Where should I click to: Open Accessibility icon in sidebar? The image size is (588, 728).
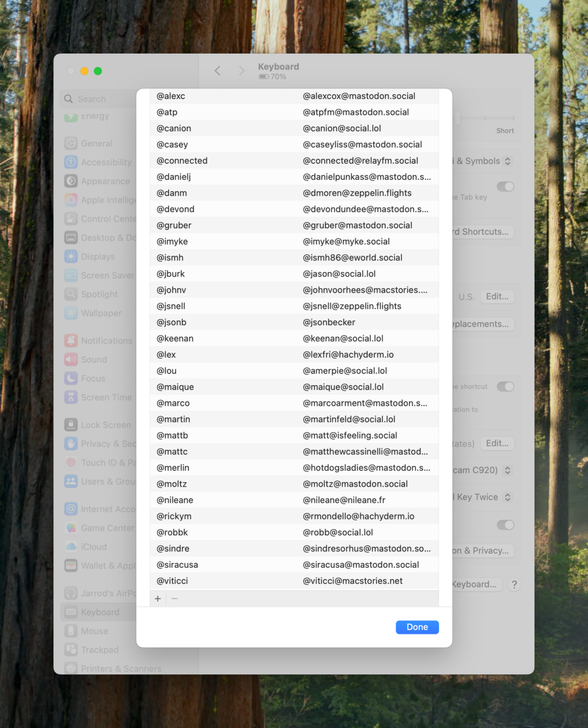coord(71,162)
